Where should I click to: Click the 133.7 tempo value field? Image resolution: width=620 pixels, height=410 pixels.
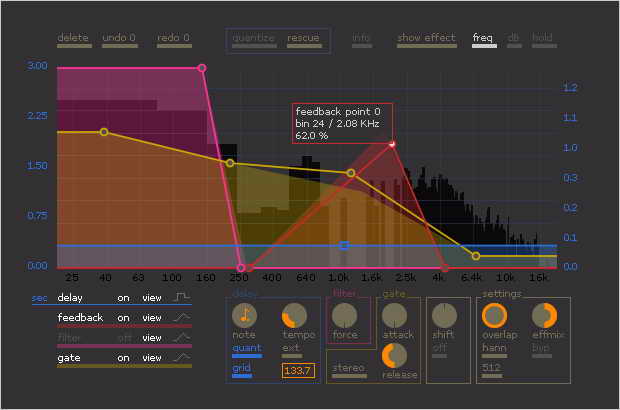click(297, 371)
